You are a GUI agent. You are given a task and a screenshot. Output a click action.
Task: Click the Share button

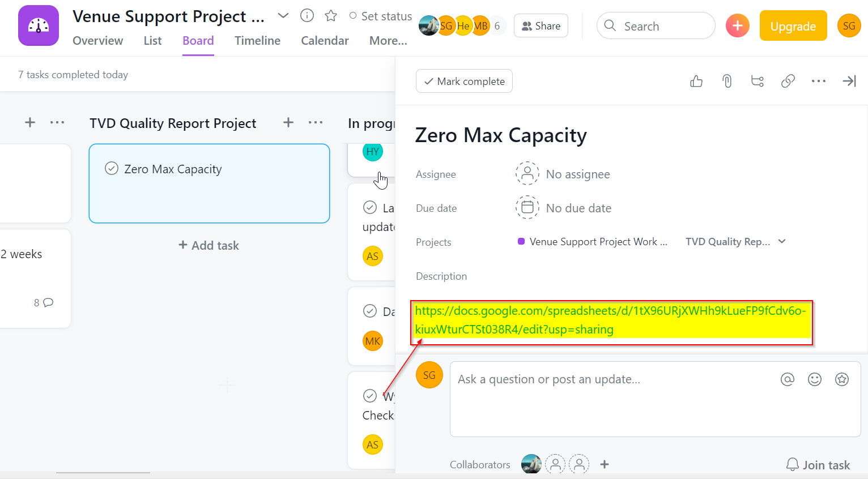[541, 26]
